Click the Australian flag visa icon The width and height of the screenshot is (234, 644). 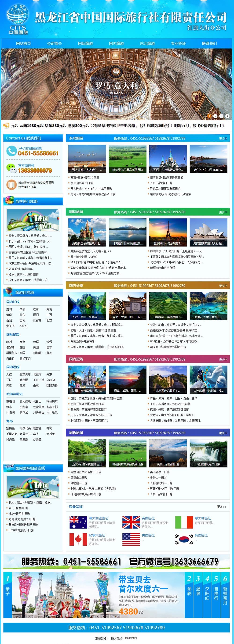pyautogui.click(x=78, y=522)
